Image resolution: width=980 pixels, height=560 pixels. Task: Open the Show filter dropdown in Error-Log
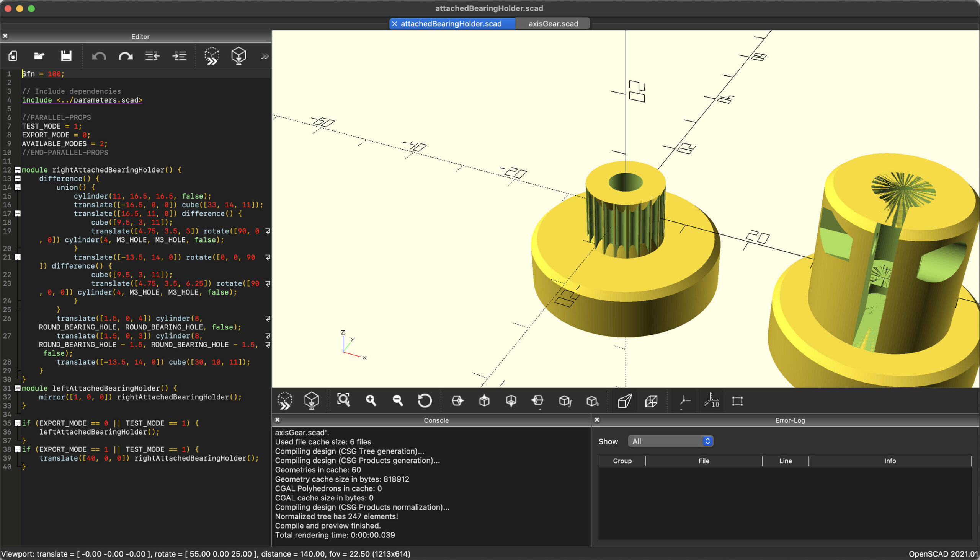click(x=670, y=441)
